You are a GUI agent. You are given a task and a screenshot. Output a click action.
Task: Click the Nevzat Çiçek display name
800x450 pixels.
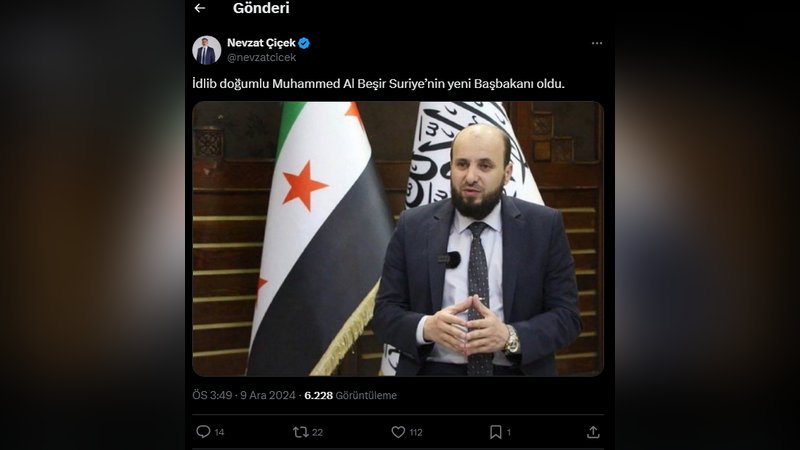tap(261, 43)
